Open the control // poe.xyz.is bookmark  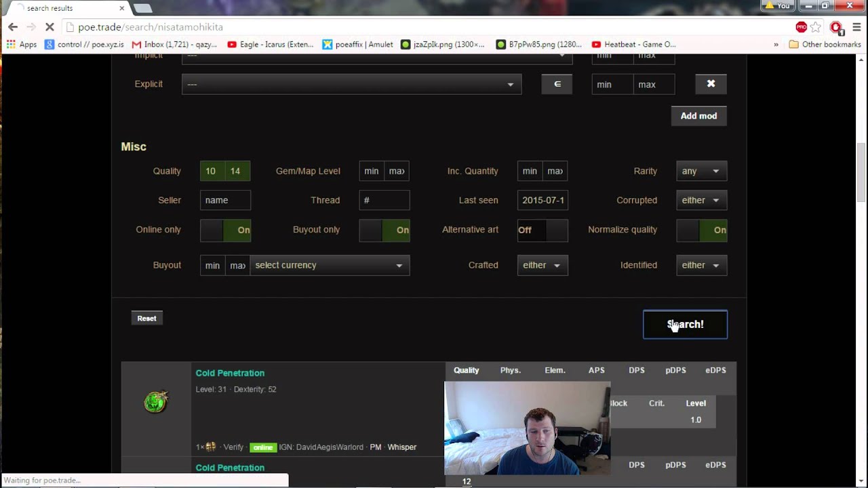(x=83, y=44)
